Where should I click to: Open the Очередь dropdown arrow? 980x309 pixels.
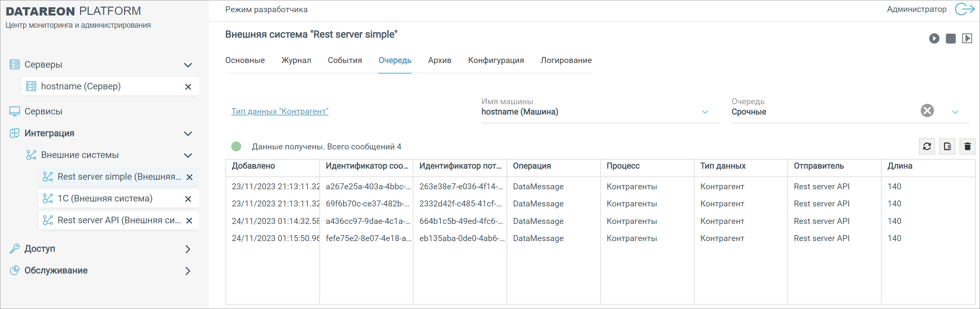pyautogui.click(x=955, y=112)
